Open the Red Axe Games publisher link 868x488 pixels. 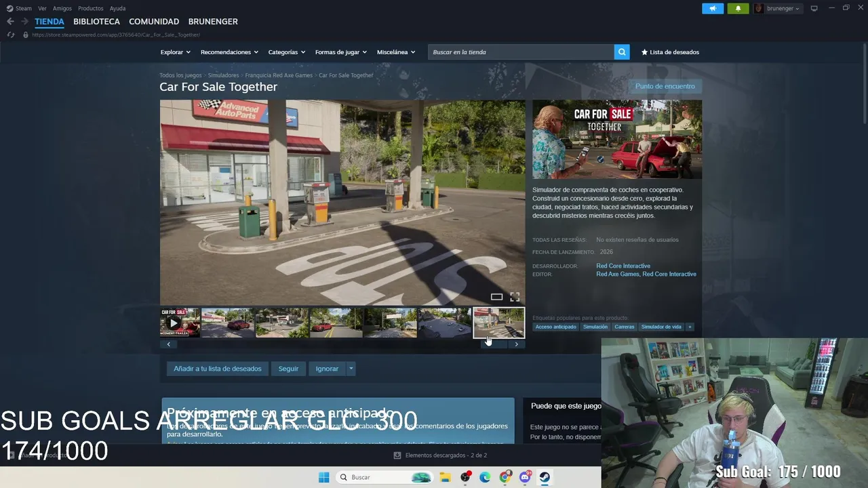point(618,274)
